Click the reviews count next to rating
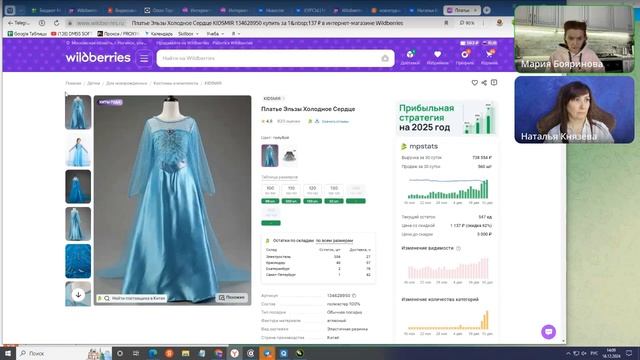This screenshot has width=640, height=360. click(288, 121)
